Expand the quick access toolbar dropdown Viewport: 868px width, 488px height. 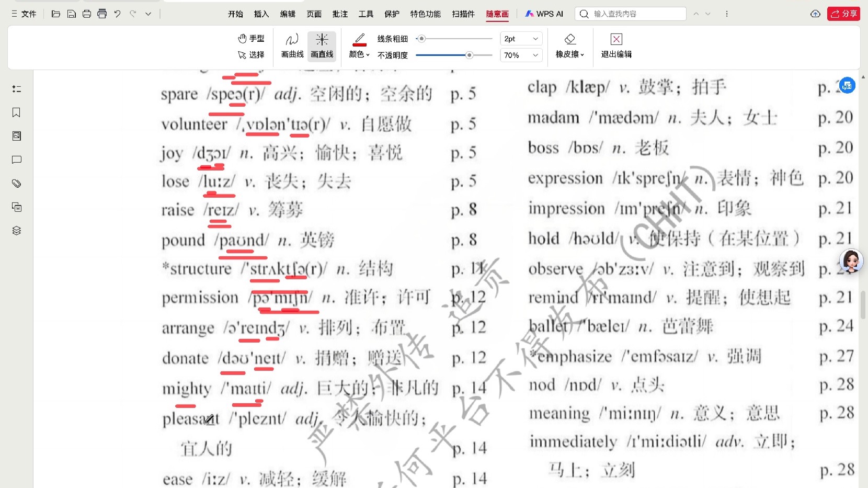click(149, 14)
